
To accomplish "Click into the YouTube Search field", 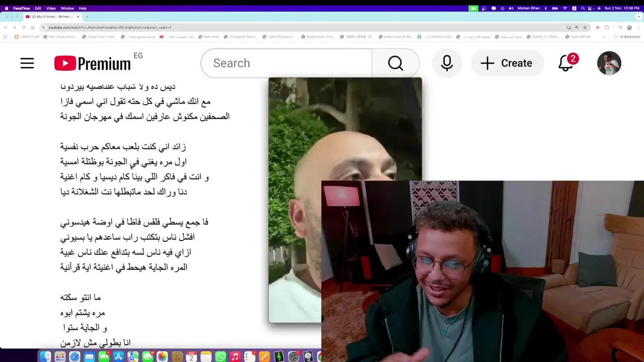I will point(286,63).
